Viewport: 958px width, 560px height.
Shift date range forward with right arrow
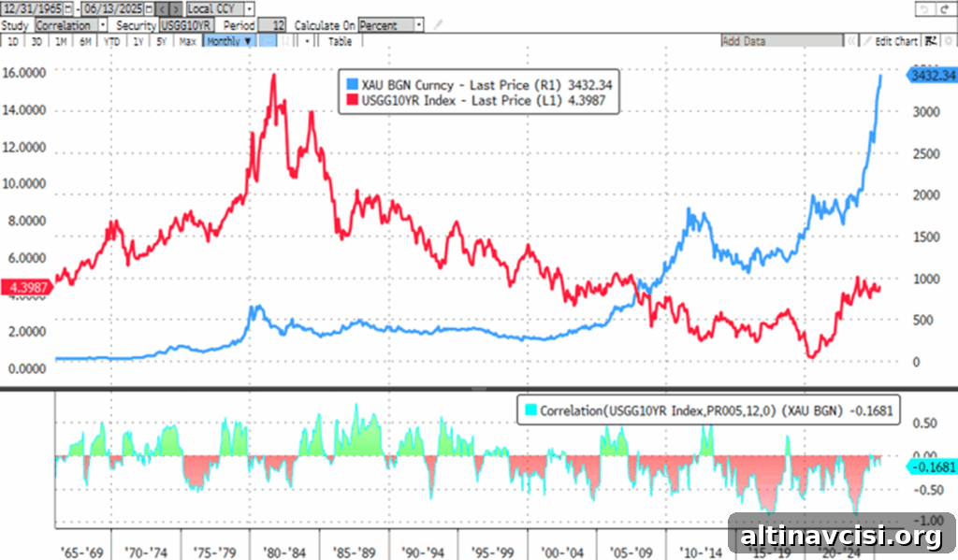[176, 9]
